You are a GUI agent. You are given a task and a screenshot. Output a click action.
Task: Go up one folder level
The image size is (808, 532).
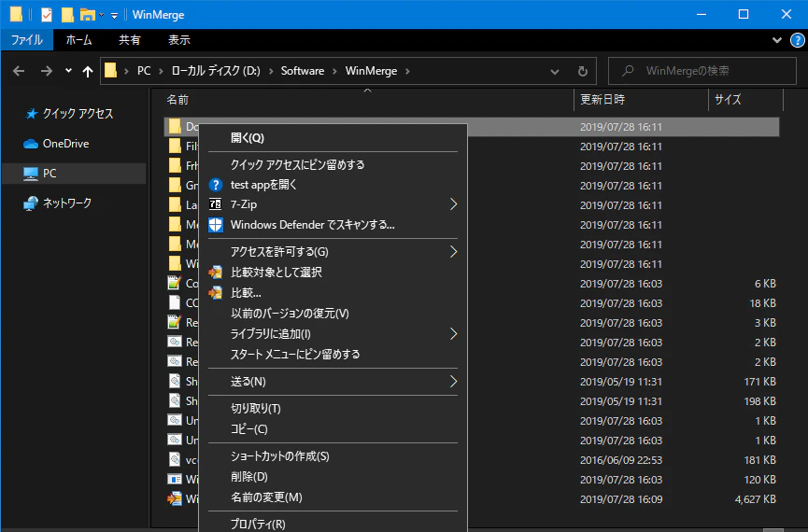88,71
